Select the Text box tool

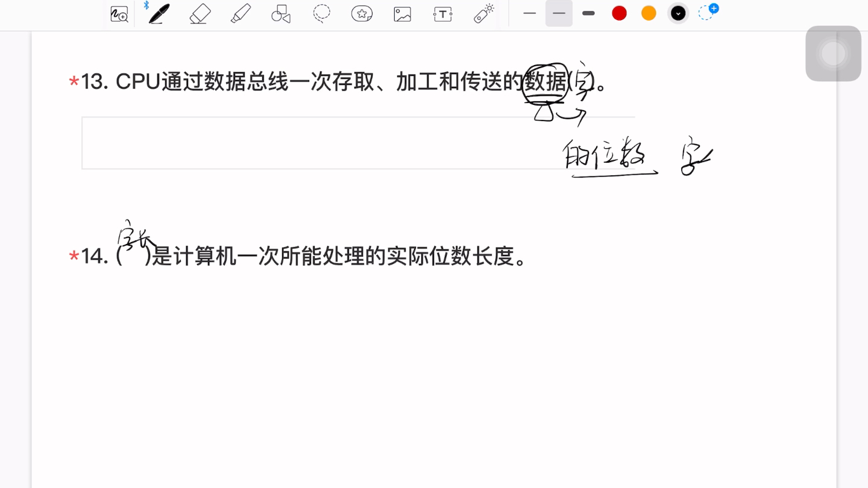click(442, 14)
